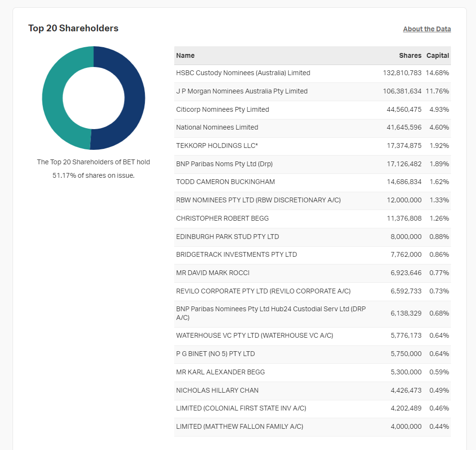
Task: Click the Shares column header
Action: click(410, 55)
